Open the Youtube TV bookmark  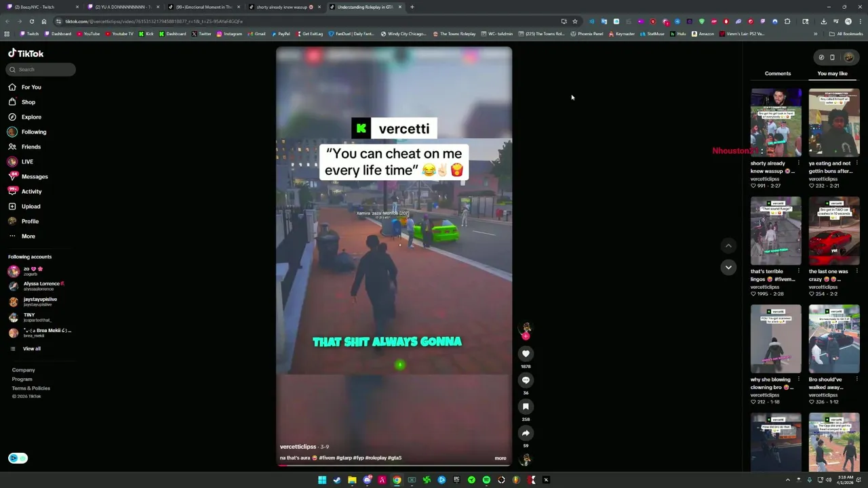(x=119, y=34)
